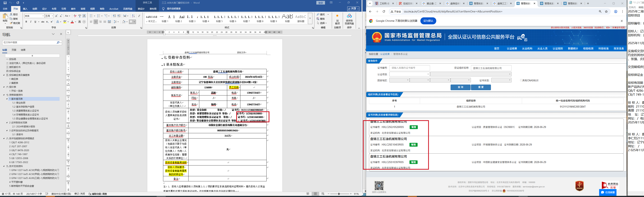644x197 pixels.
Task: Click the 证书编号 input field
Action: 409,68
